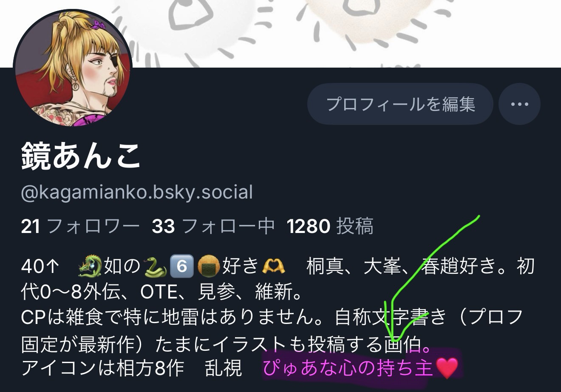This screenshot has width=561, height=392.
Task: View the 21 フォロワー list
Action: pyautogui.click(x=80, y=226)
